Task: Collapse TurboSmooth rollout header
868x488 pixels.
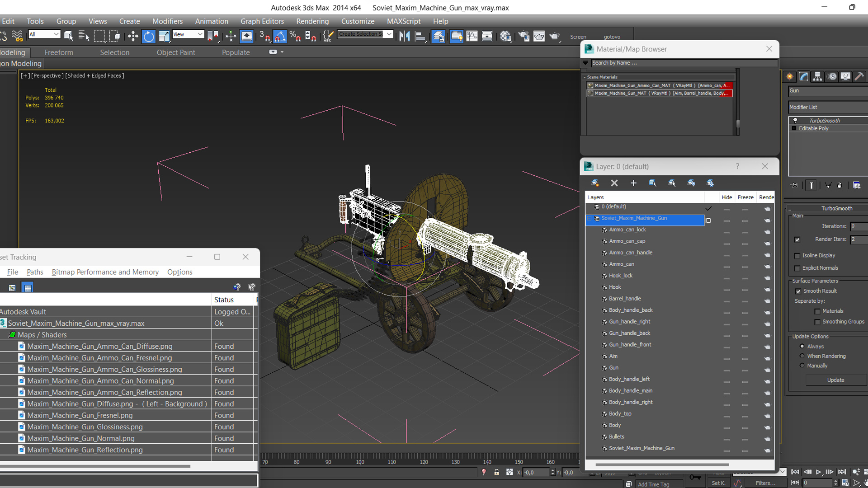Action: (828, 209)
